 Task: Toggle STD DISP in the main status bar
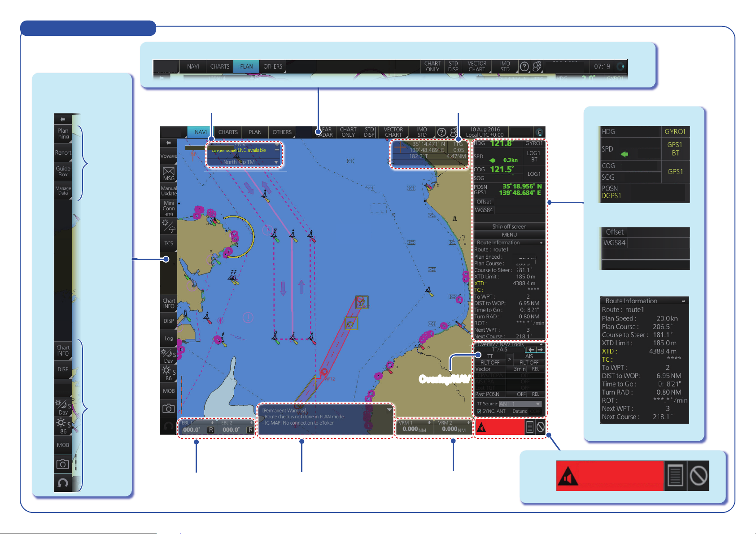[369, 132]
